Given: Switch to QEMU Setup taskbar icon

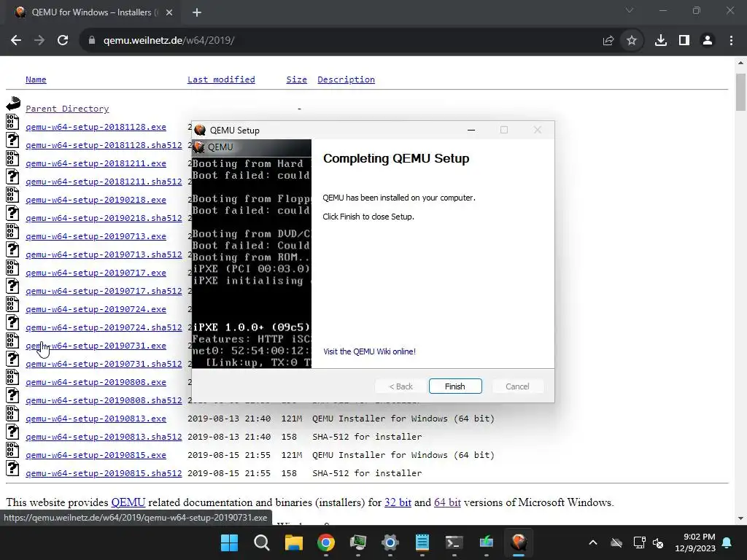Looking at the screenshot, I should pos(519,542).
